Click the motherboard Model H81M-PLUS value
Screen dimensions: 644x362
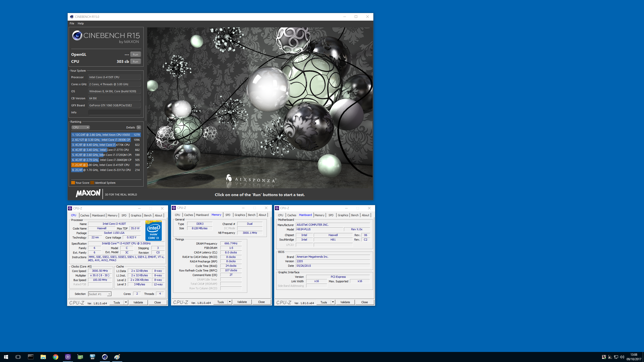319,229
